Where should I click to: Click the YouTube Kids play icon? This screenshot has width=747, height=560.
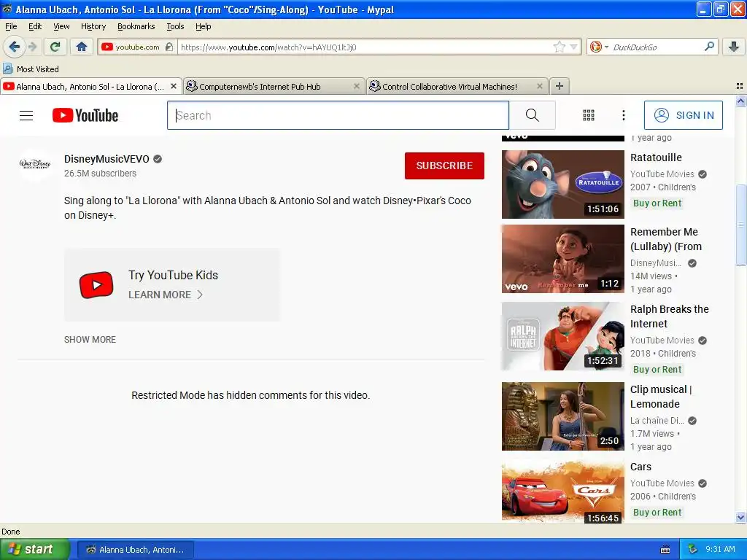96,285
